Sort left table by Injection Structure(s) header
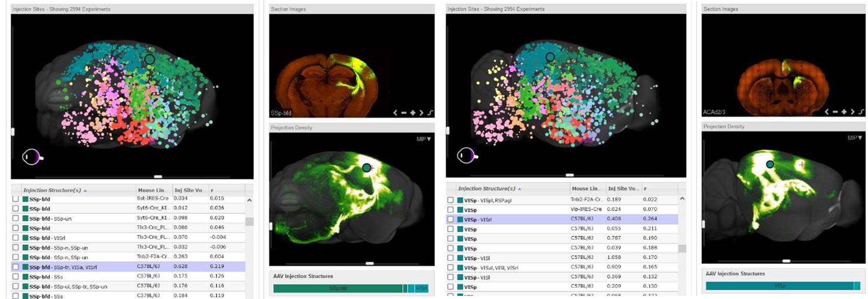Screen dimensions: 868x299 (52, 190)
